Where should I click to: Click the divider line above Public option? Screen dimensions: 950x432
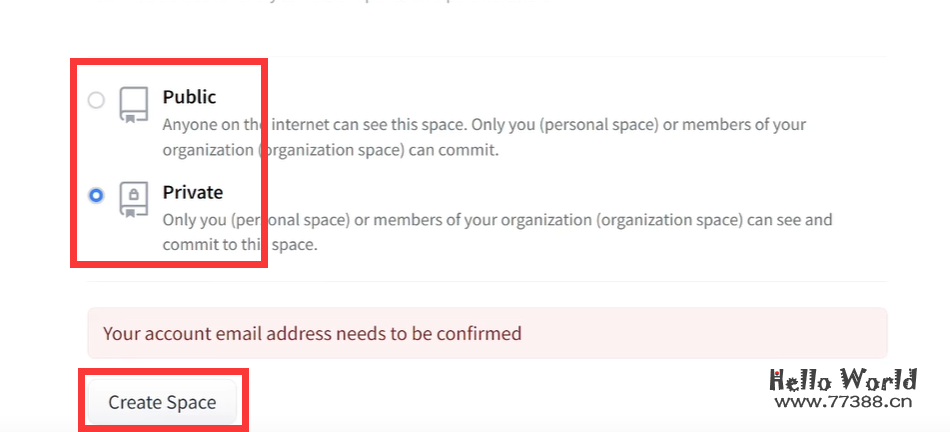click(x=500, y=57)
